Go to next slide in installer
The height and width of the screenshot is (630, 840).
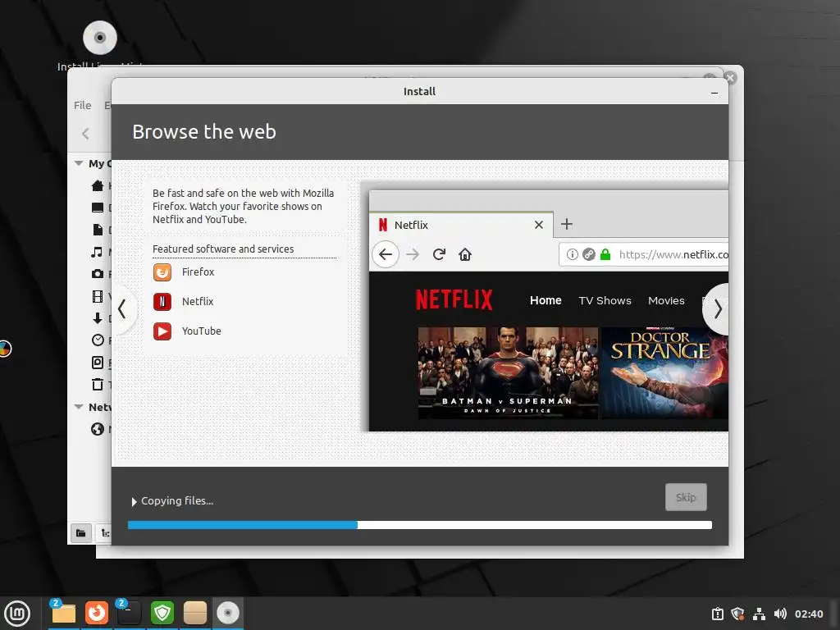717,309
